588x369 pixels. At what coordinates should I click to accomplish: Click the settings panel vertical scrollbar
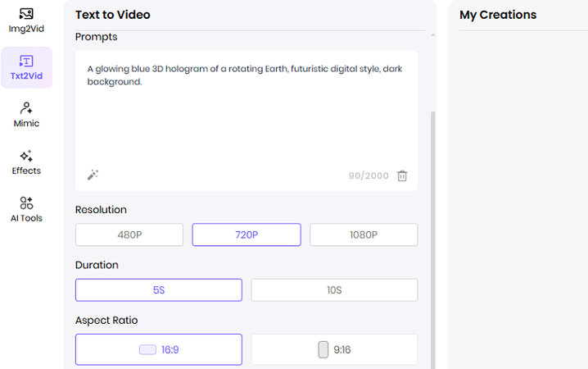432,240
